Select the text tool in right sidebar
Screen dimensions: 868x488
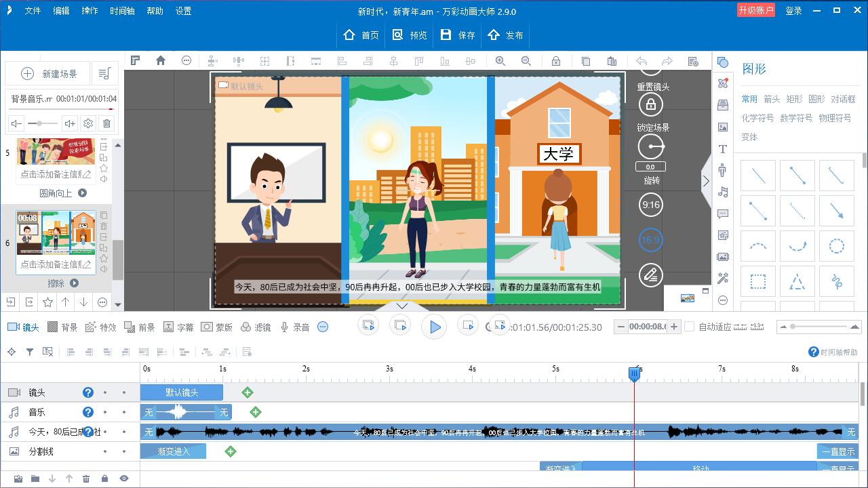coord(723,149)
